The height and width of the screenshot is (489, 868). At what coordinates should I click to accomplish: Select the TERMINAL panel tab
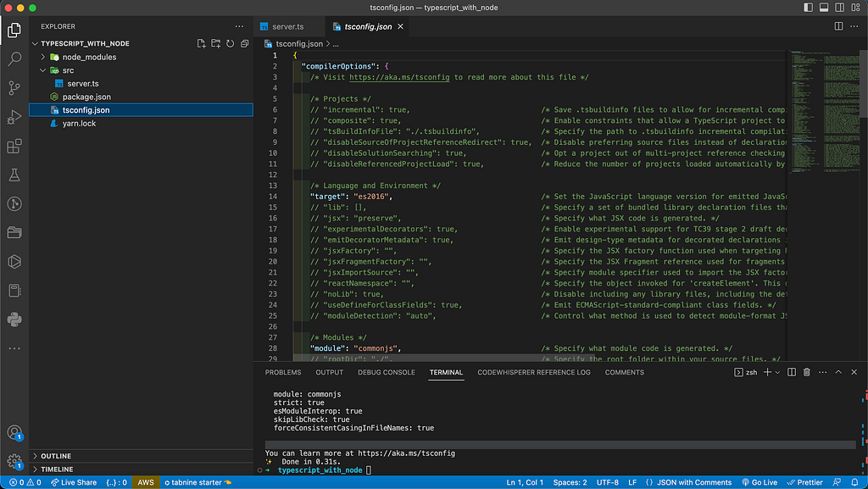coord(446,372)
